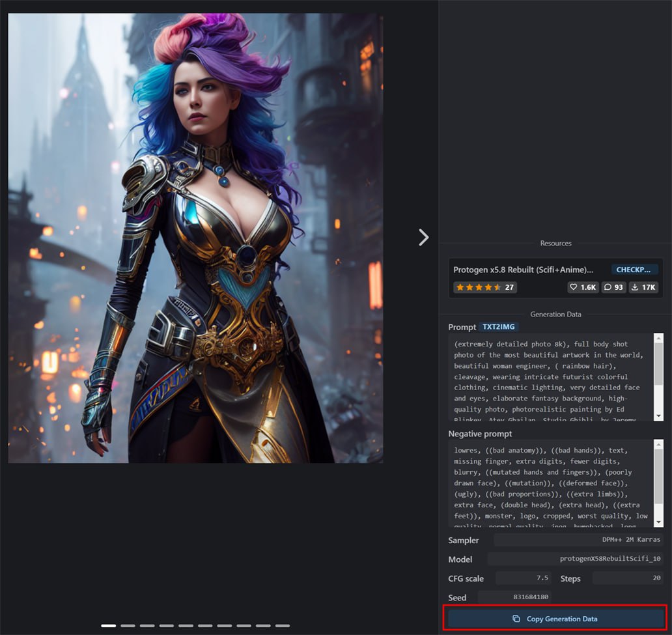Click the copy icon in Copy Generation Data

(516, 619)
